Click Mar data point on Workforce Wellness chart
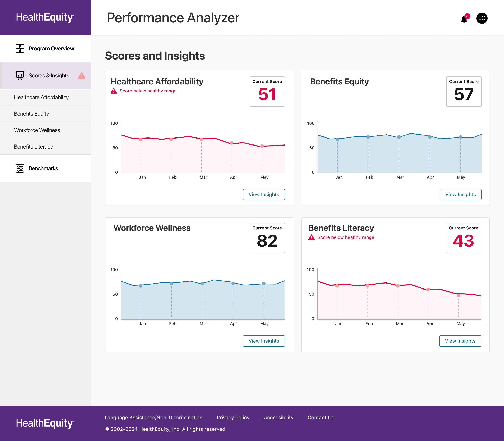 pyautogui.click(x=202, y=284)
